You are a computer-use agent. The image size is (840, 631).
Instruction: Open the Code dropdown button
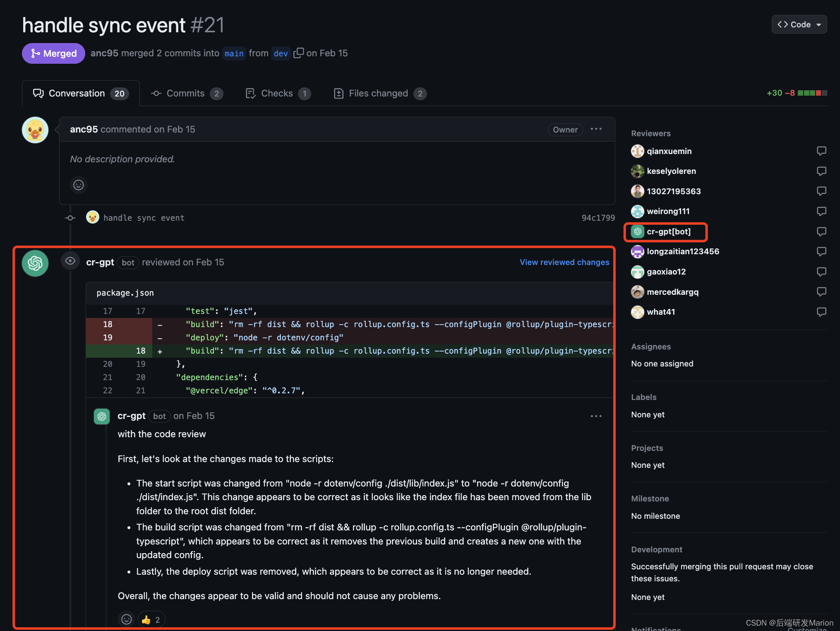[799, 24]
